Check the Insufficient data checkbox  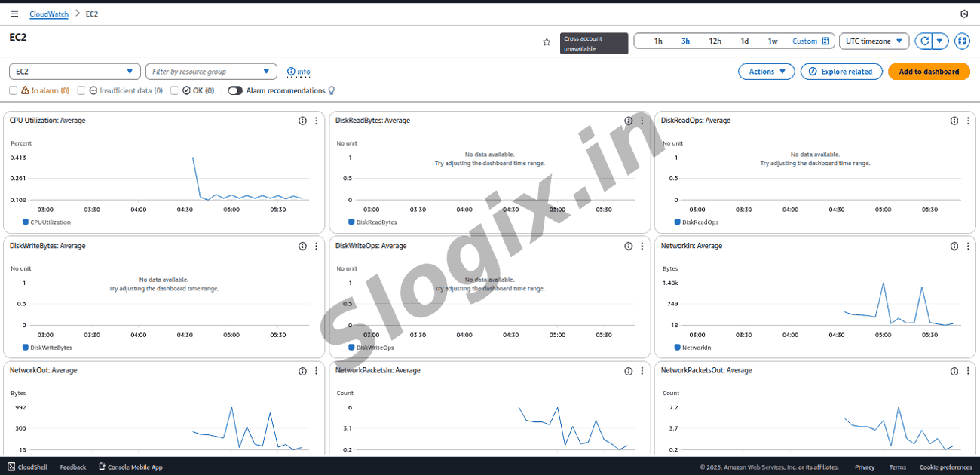click(81, 90)
